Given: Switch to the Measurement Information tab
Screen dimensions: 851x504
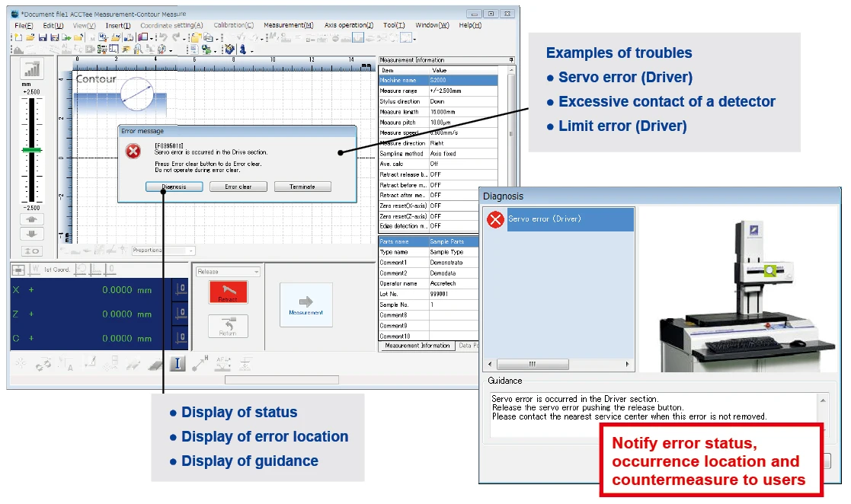Looking at the screenshot, I should (417, 346).
